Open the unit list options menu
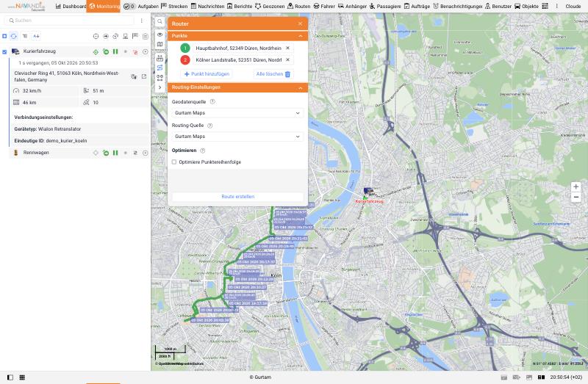 coord(141,21)
